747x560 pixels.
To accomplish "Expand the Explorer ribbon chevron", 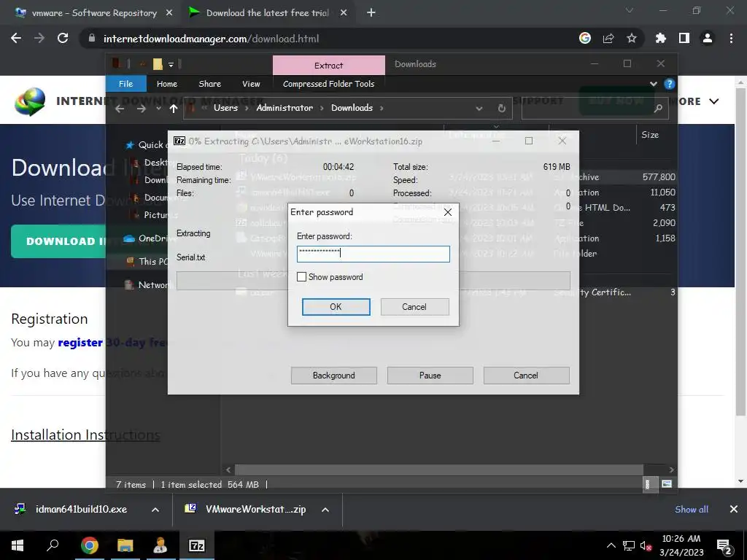I will (653, 84).
